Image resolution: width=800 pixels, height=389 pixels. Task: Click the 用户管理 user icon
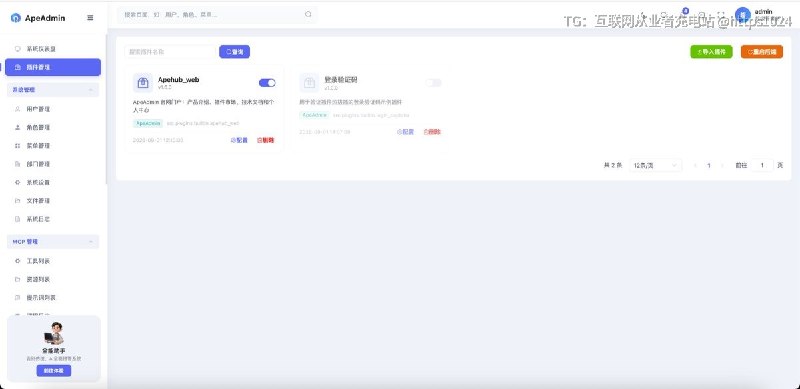(17, 109)
